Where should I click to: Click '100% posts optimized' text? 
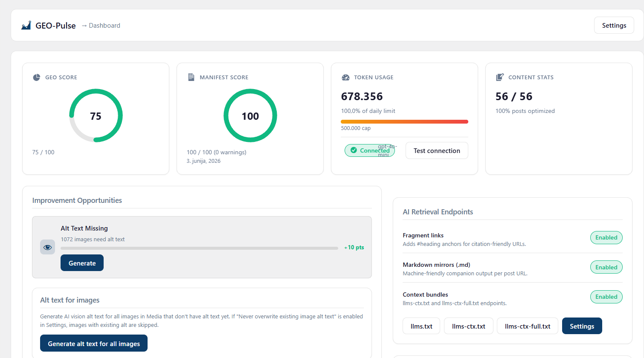(x=525, y=111)
